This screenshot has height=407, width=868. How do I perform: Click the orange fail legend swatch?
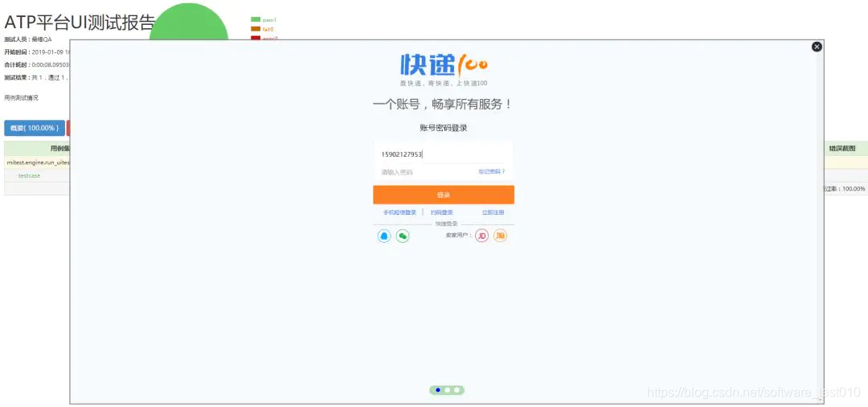coord(256,29)
